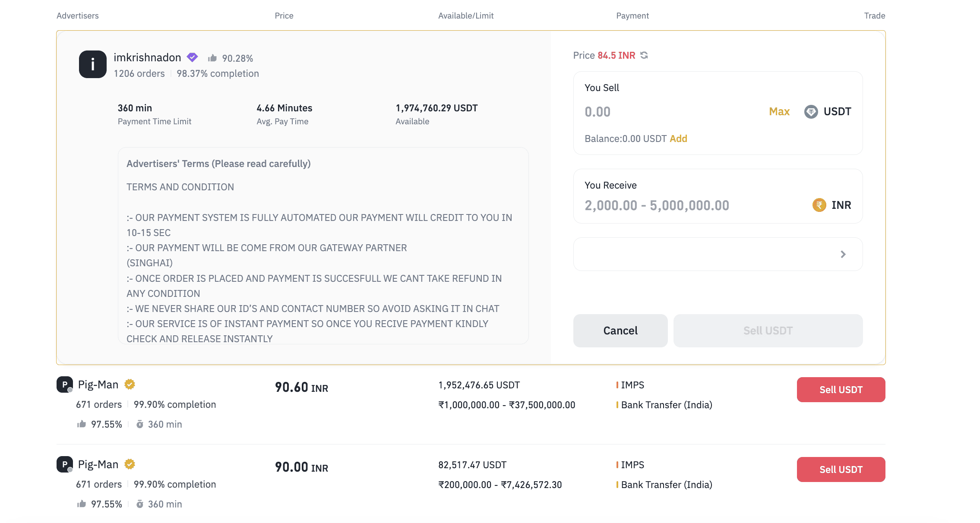
Task: Click first Pig-Man's timer clock icon
Action: click(139, 424)
